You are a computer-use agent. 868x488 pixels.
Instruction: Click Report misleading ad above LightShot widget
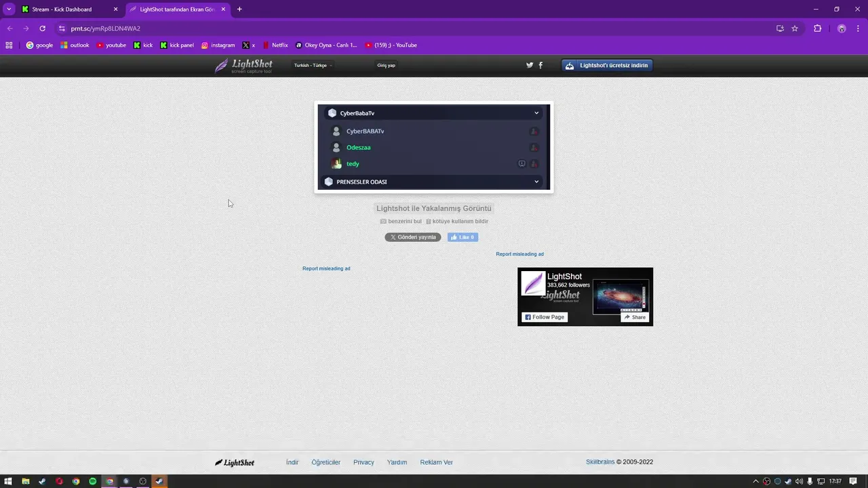point(519,254)
